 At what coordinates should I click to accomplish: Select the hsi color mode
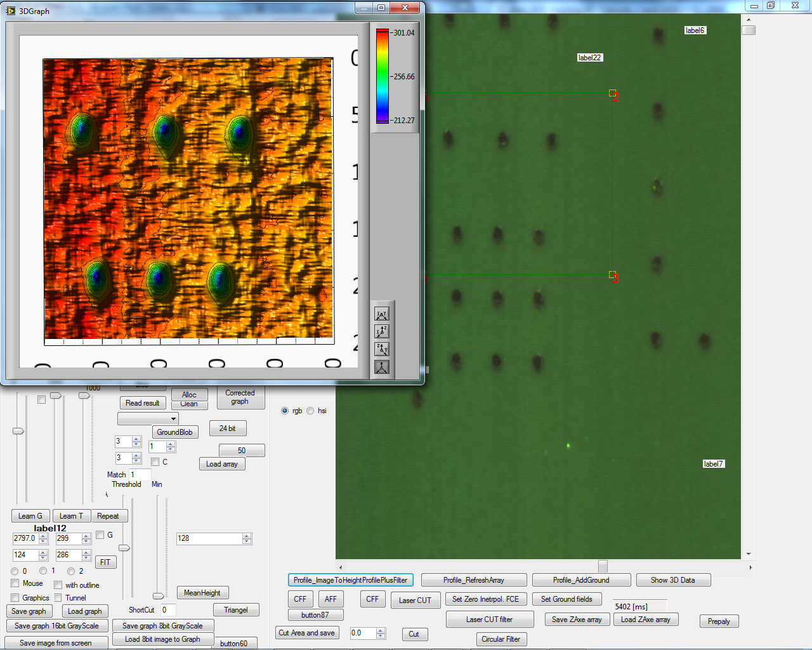[x=310, y=411]
